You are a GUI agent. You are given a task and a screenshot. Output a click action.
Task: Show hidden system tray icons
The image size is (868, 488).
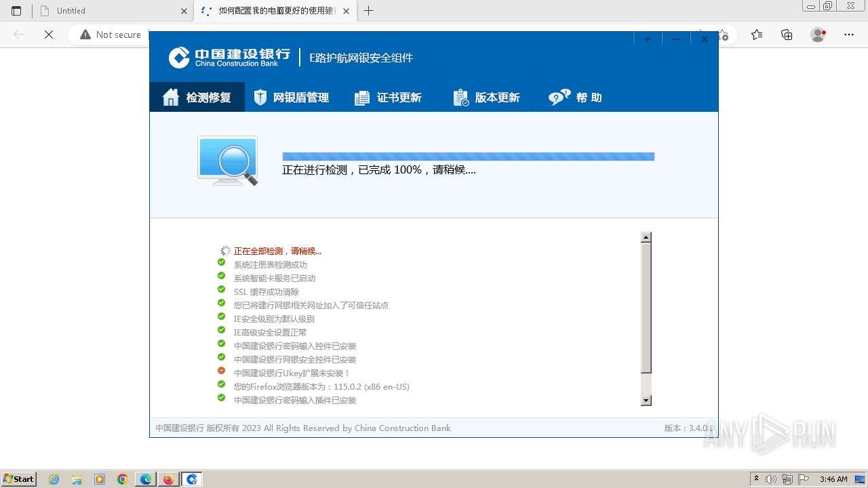(756, 479)
